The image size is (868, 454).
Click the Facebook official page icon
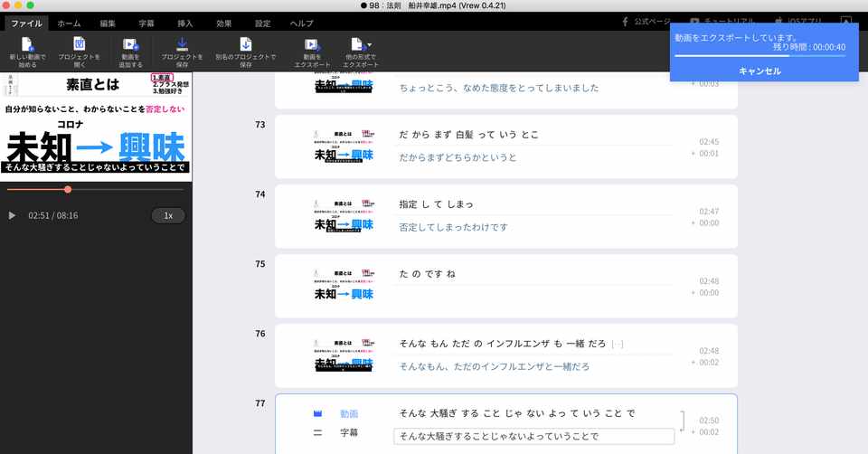pos(625,22)
